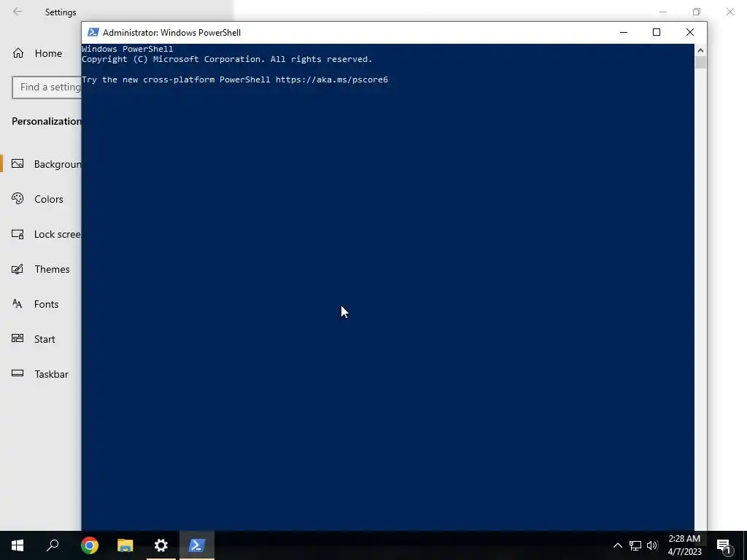Select PowerShell taskbar button
747x560 pixels.
click(197, 545)
